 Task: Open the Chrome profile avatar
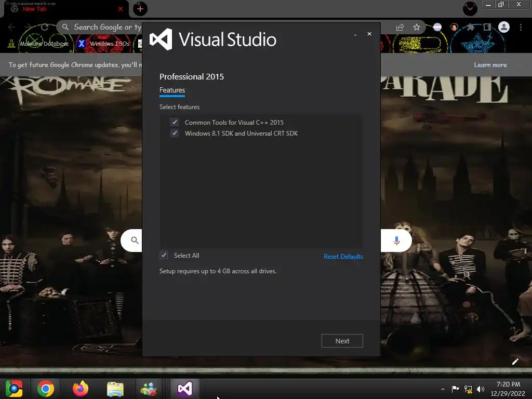click(x=504, y=27)
